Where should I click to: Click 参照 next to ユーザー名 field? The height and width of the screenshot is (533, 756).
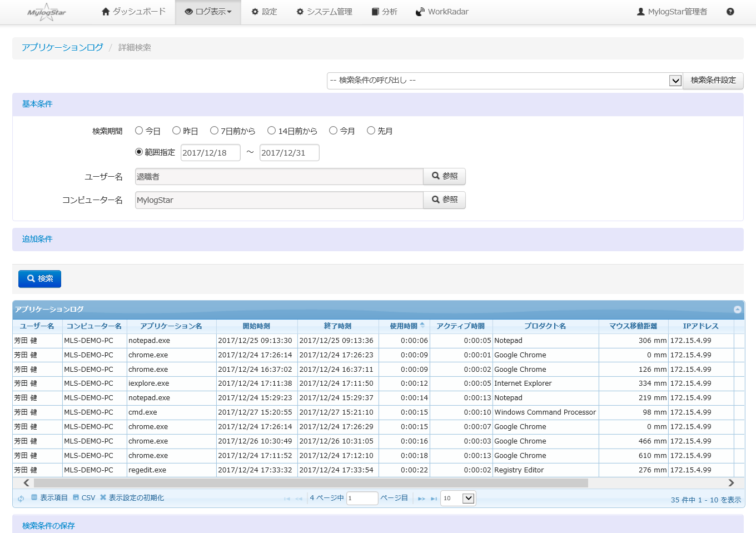444,176
